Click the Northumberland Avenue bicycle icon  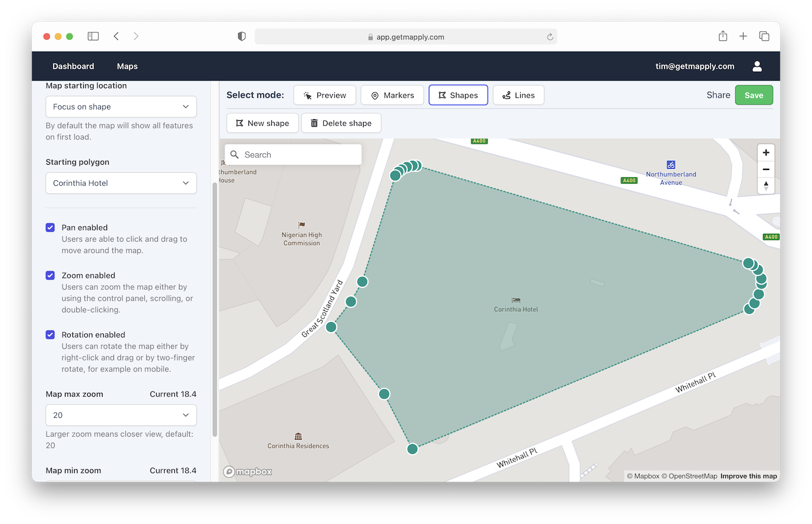671,165
